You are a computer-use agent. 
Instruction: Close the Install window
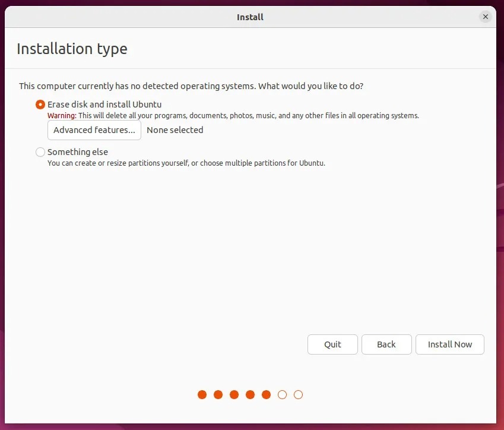click(x=486, y=17)
